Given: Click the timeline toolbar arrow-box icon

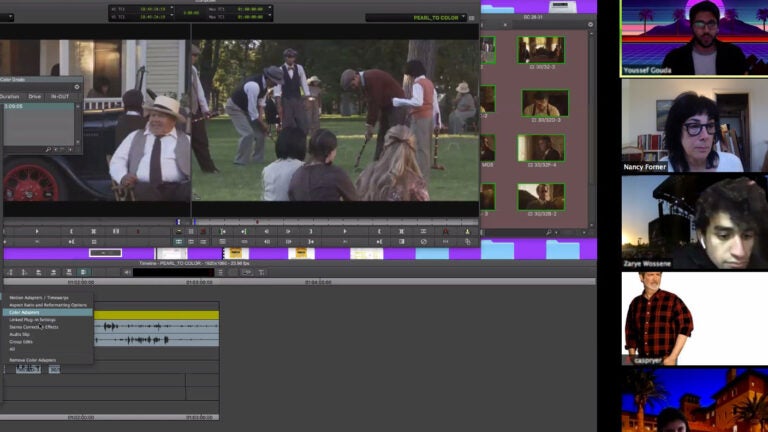Looking at the screenshot, I should pos(247,272).
